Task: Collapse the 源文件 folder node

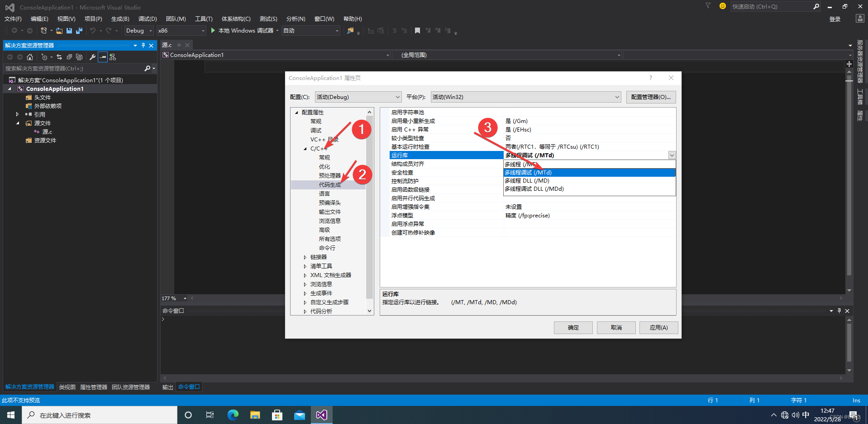Action: pyautogui.click(x=18, y=123)
